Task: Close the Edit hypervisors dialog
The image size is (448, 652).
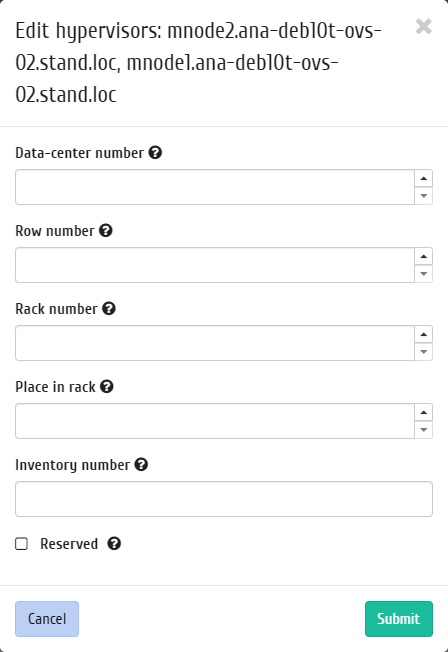Action: point(423,27)
